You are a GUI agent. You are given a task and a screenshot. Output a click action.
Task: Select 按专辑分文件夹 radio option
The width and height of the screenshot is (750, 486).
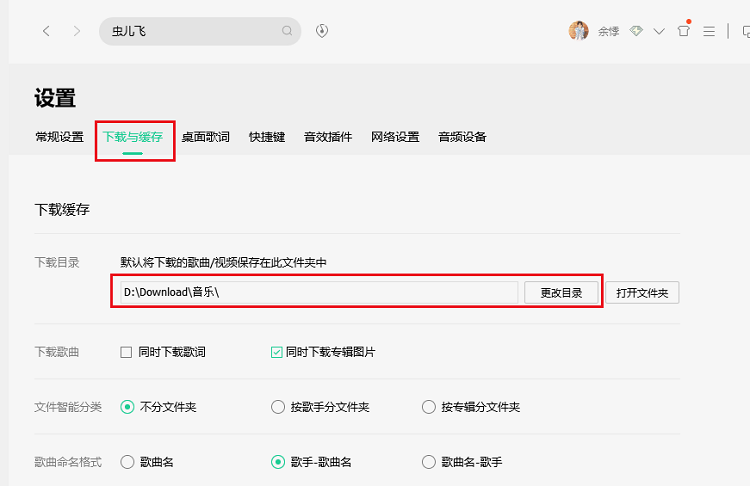tap(429, 407)
